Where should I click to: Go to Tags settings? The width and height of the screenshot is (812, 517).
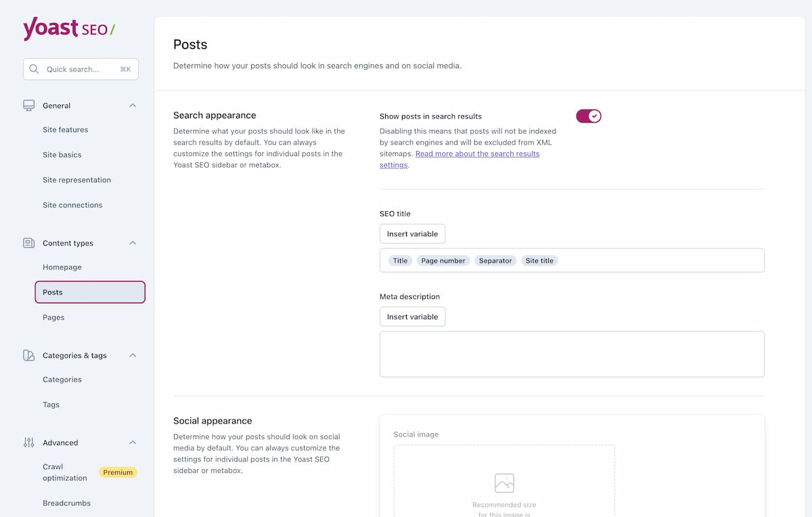coord(51,405)
